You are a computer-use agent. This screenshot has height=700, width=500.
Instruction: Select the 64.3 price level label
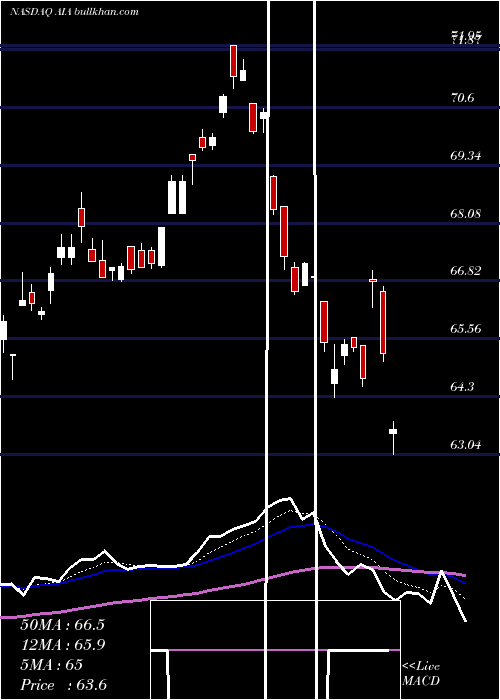point(462,387)
